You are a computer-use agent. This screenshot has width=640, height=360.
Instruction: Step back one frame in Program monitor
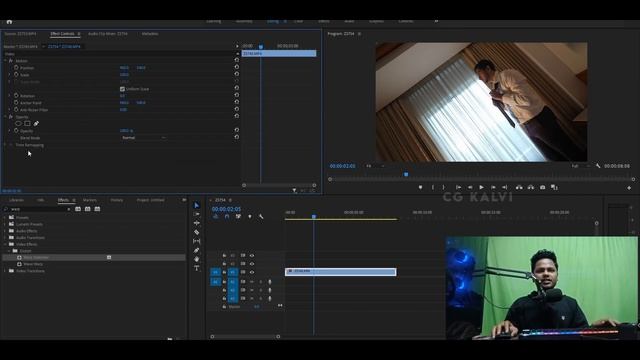470,187
